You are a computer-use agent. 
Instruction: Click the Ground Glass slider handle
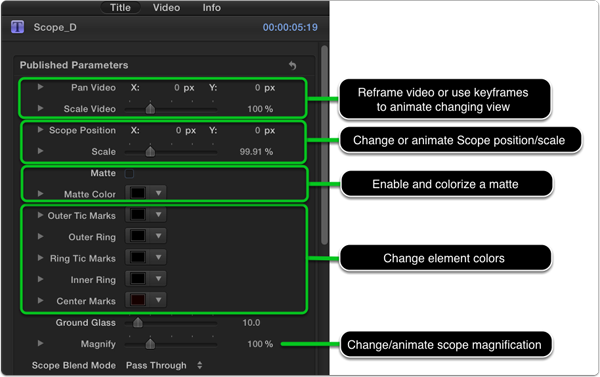tap(138, 323)
